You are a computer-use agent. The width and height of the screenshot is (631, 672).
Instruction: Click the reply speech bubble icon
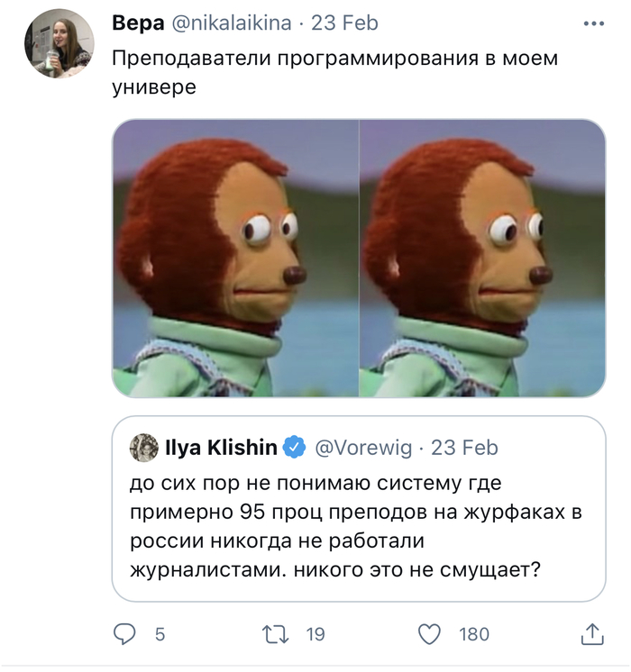pyautogui.click(x=123, y=635)
